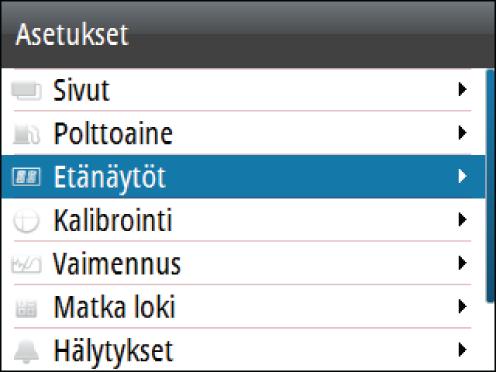Select the Polttoaine menu item
Image resolution: width=496 pixels, height=372 pixels.
[x=243, y=133]
